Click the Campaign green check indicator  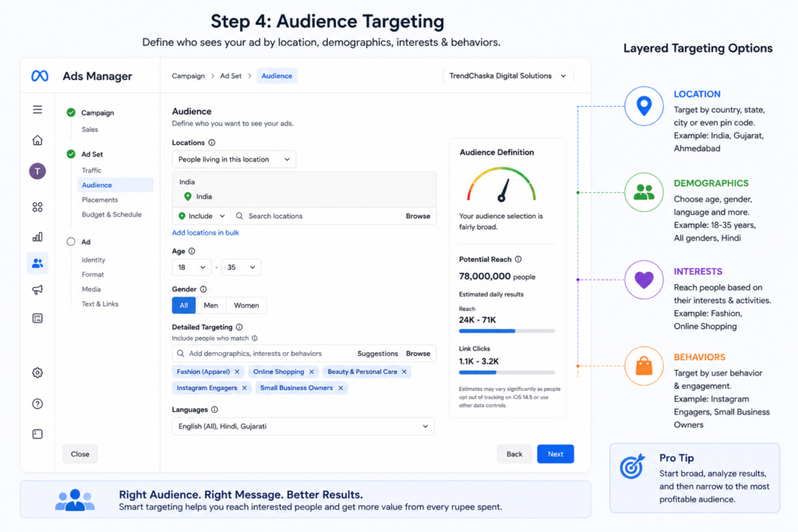point(71,112)
